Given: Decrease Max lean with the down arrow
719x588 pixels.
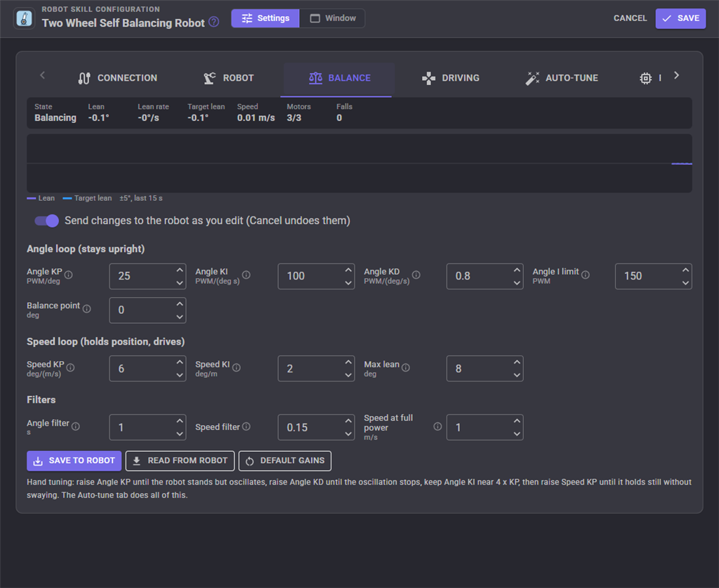Looking at the screenshot, I should coord(517,374).
